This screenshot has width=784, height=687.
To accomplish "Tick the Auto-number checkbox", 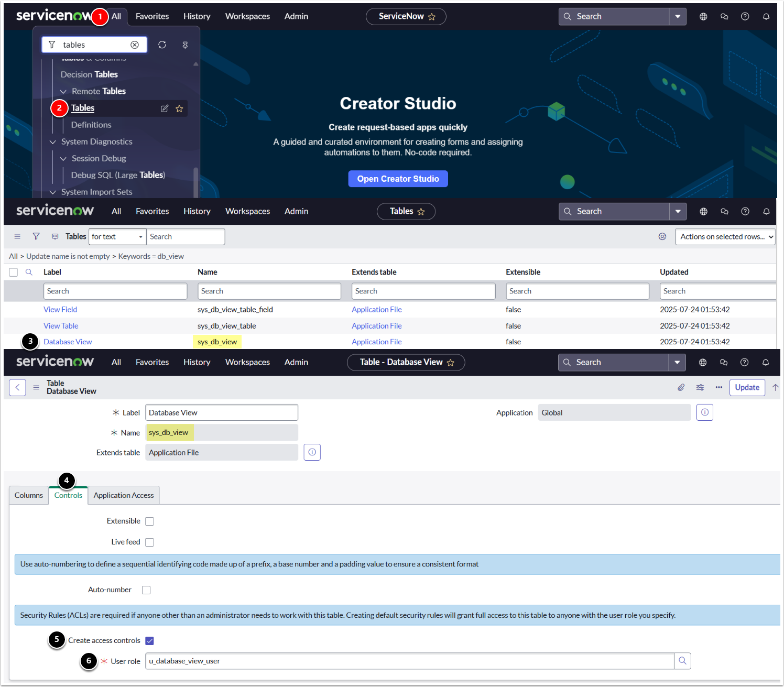I will pyautogui.click(x=146, y=590).
